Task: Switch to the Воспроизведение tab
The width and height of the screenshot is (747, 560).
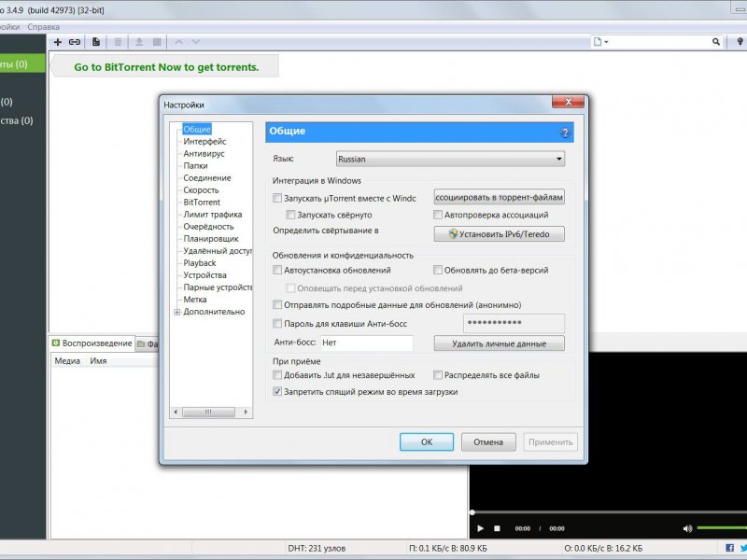Action: [x=92, y=343]
